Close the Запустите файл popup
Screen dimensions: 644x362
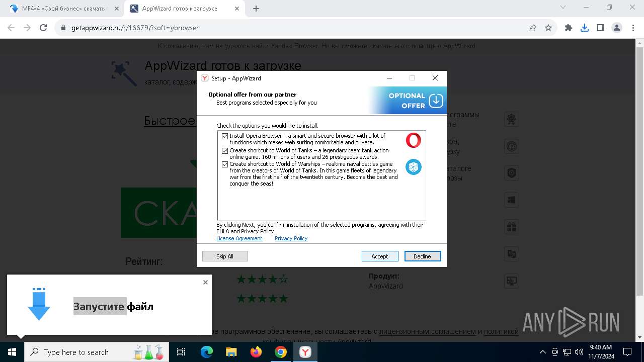(x=205, y=282)
